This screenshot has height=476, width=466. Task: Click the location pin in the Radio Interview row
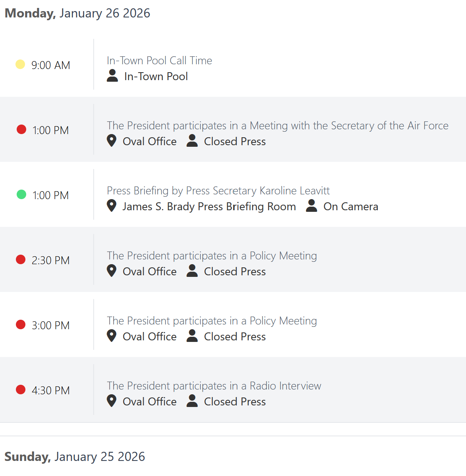(112, 401)
